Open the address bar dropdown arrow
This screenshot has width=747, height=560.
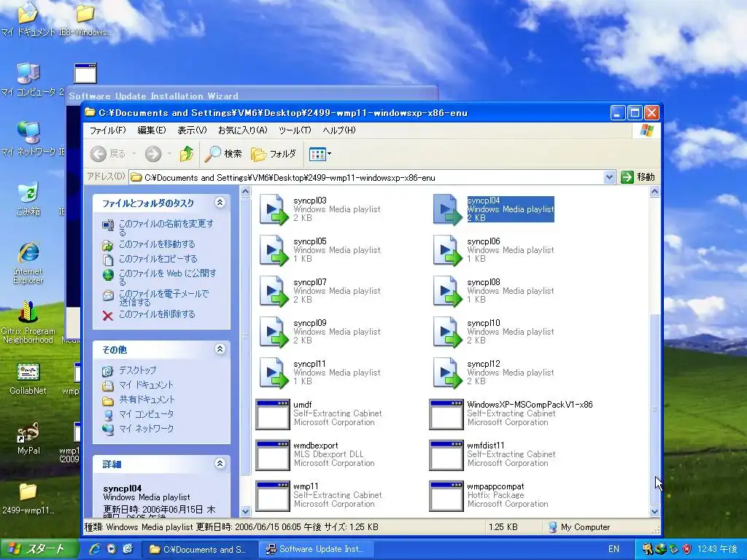[609, 177]
